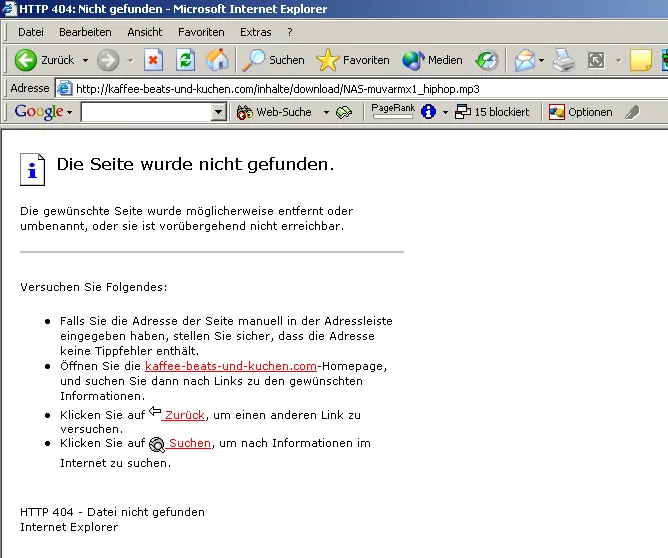Open the ? help menu
The height and width of the screenshot is (558, 668).
pos(290,32)
